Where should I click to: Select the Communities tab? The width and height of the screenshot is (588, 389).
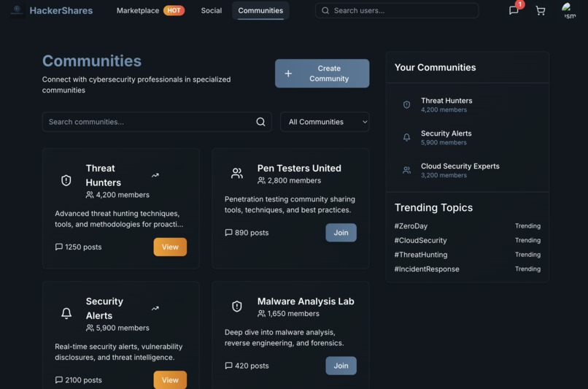pyautogui.click(x=260, y=10)
